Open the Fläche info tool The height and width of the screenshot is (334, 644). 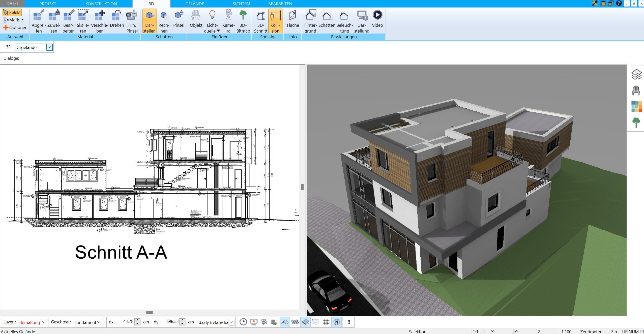(293, 19)
